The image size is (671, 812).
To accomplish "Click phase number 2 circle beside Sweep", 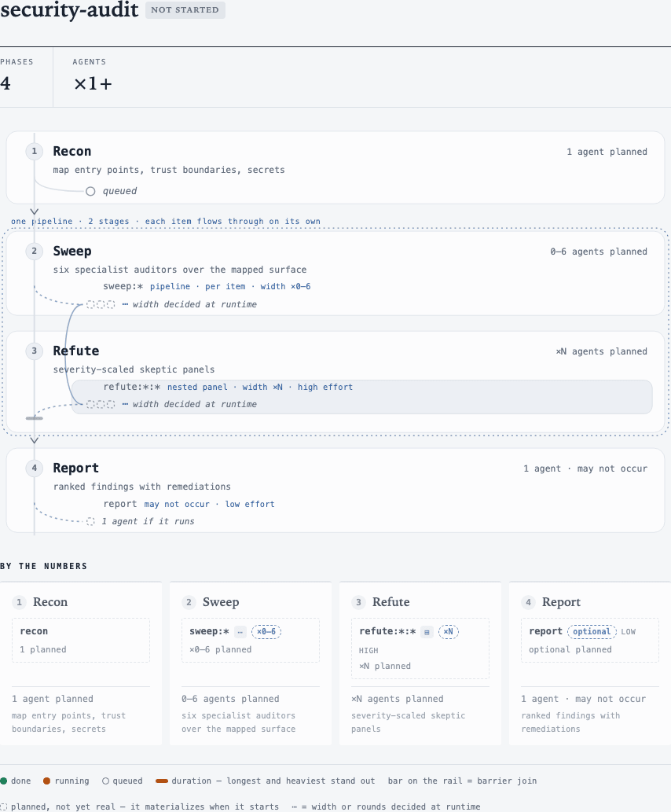I will coord(34,252).
